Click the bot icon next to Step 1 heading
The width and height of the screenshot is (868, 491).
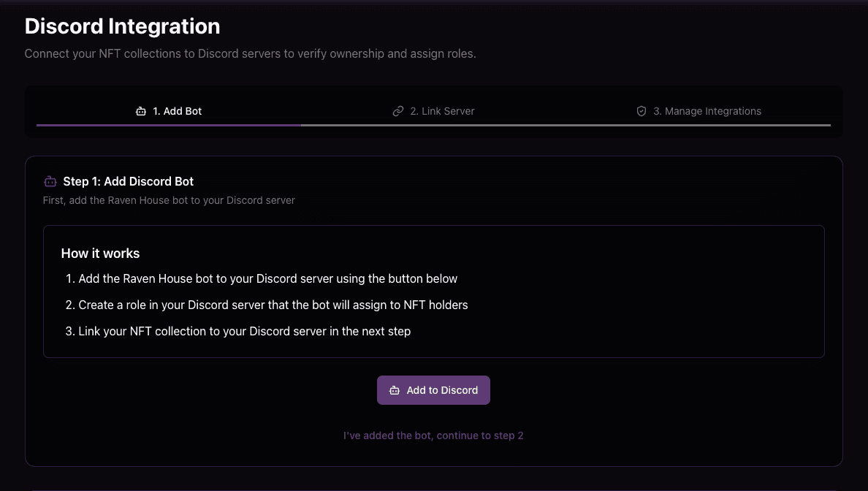(x=50, y=181)
